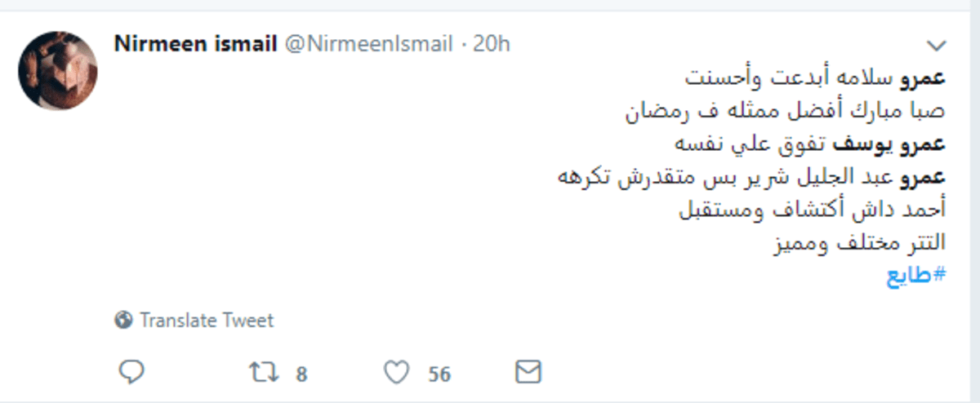Click the Translate Tweet link
The height and width of the screenshot is (403, 980).
click(207, 321)
